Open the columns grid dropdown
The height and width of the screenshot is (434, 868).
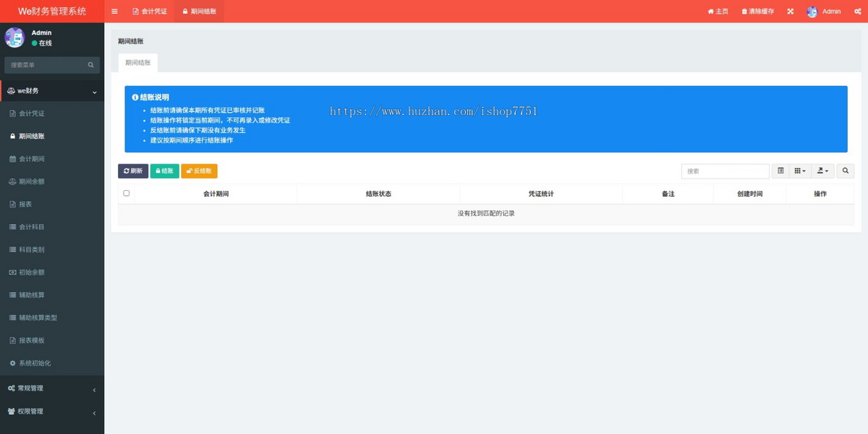800,171
